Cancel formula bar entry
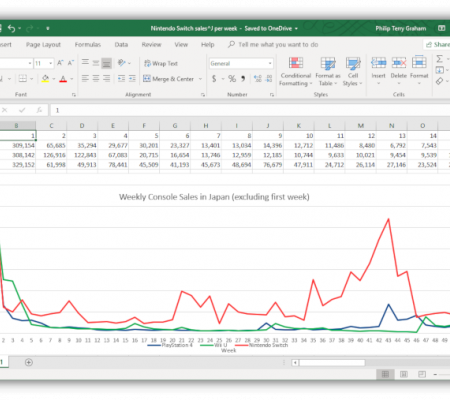This screenshot has height=400, width=450. [5, 110]
